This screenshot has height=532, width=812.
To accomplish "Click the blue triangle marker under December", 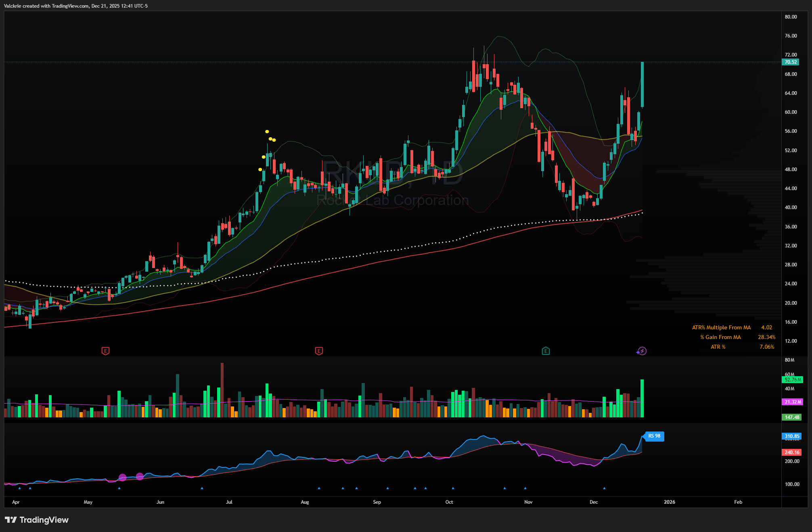I will click(604, 488).
